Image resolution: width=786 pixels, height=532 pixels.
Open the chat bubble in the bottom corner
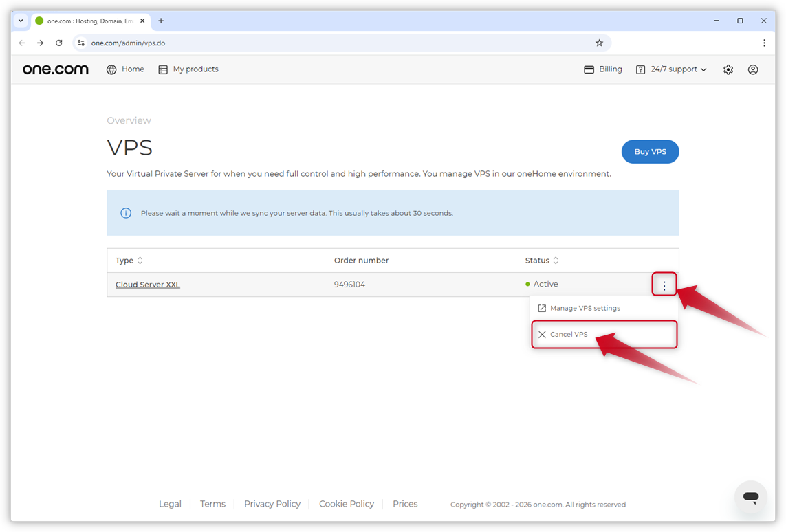(750, 496)
